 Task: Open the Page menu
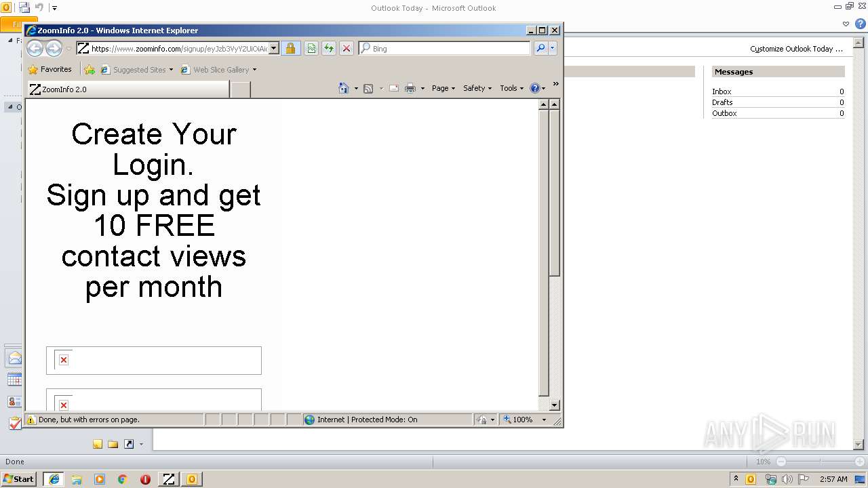[443, 88]
